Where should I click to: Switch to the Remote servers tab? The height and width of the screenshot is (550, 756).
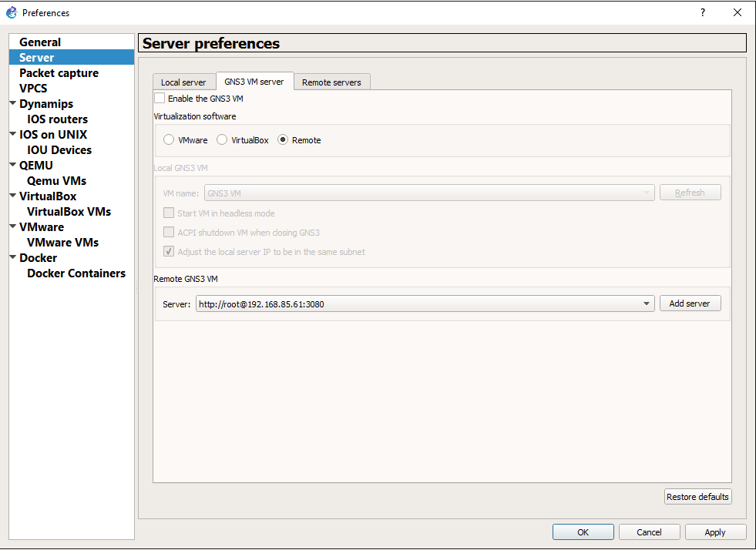331,82
